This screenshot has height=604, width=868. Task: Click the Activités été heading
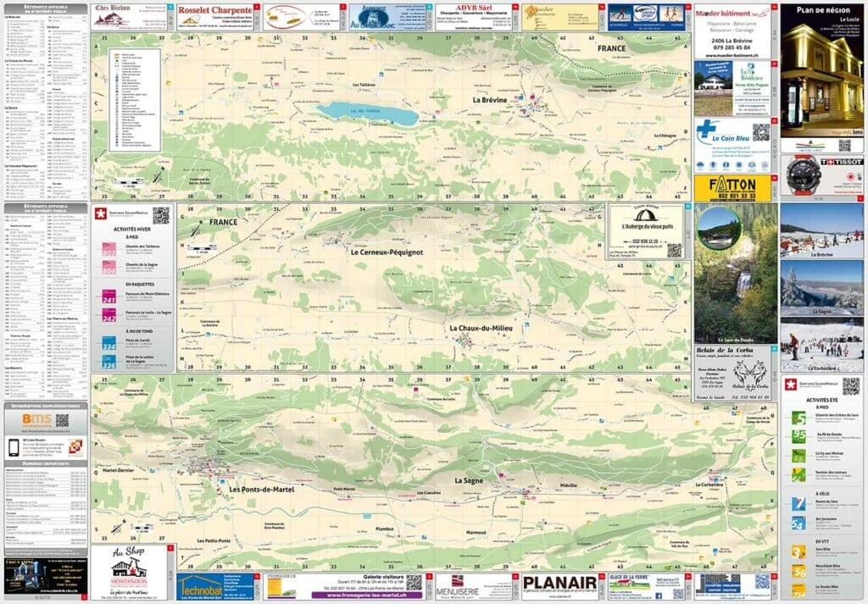tap(821, 399)
